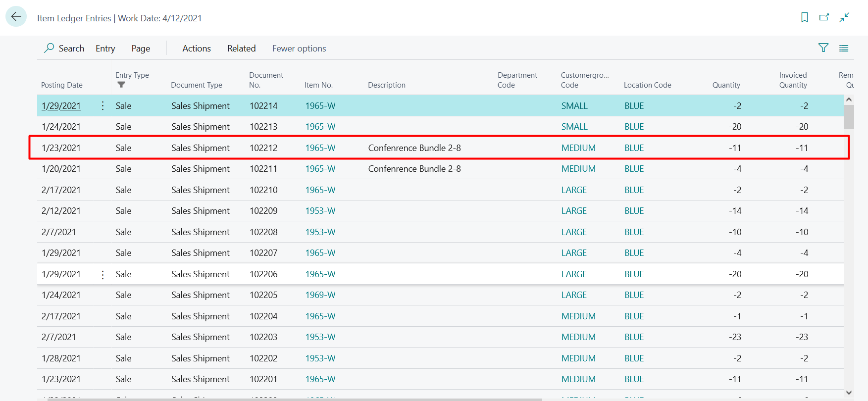Click the Entry Type column filter icon
This screenshot has width=868, height=401.
(121, 85)
